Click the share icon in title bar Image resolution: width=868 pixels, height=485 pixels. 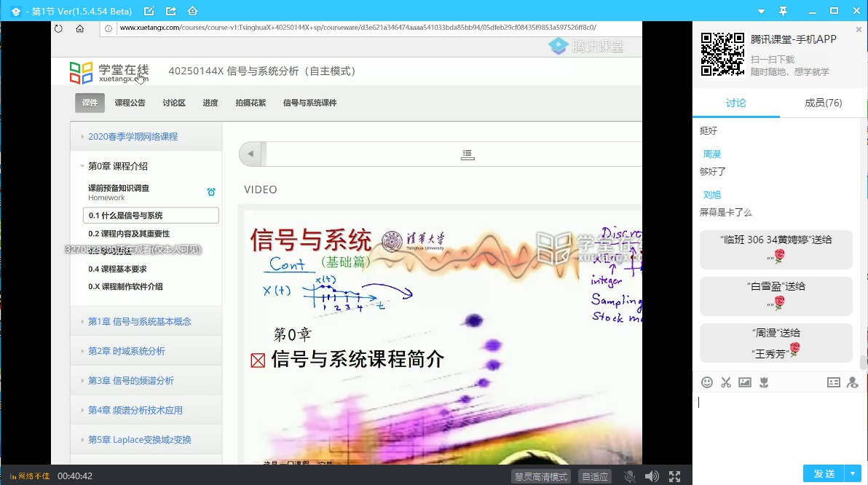[170, 11]
